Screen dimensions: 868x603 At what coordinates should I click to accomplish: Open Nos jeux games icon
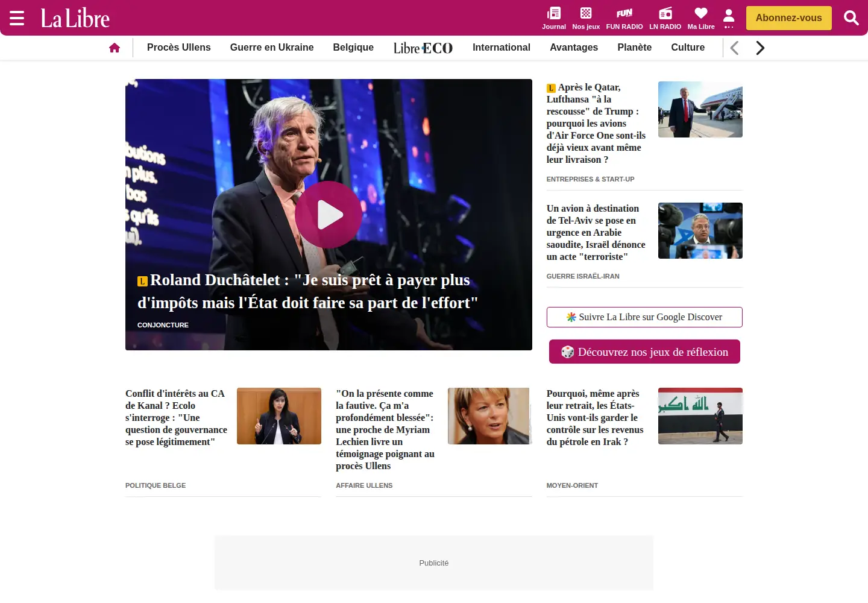(586, 18)
